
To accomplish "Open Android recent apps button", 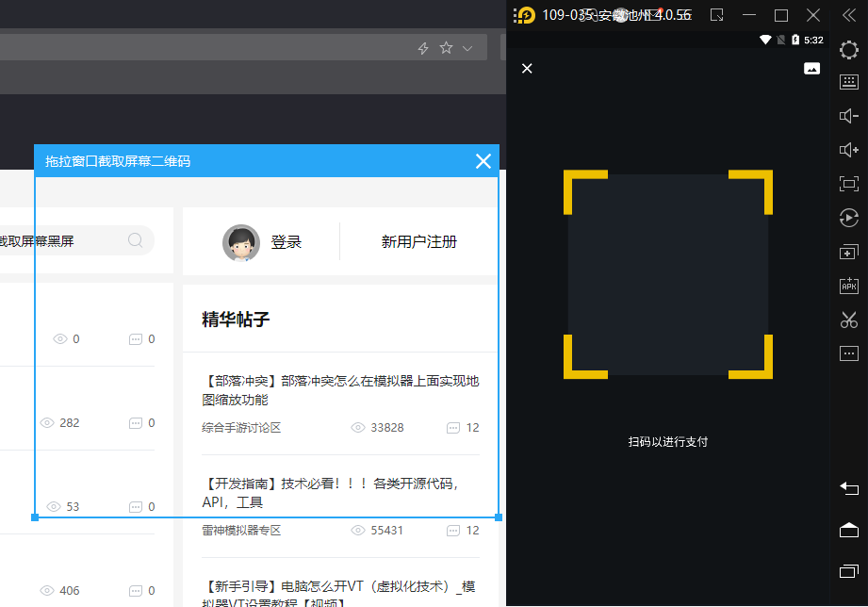I will point(849,571).
